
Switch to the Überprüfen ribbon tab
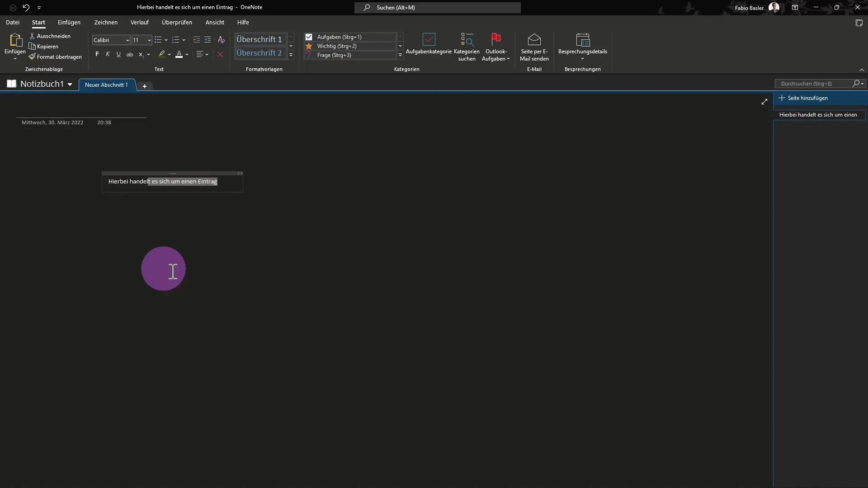click(177, 22)
